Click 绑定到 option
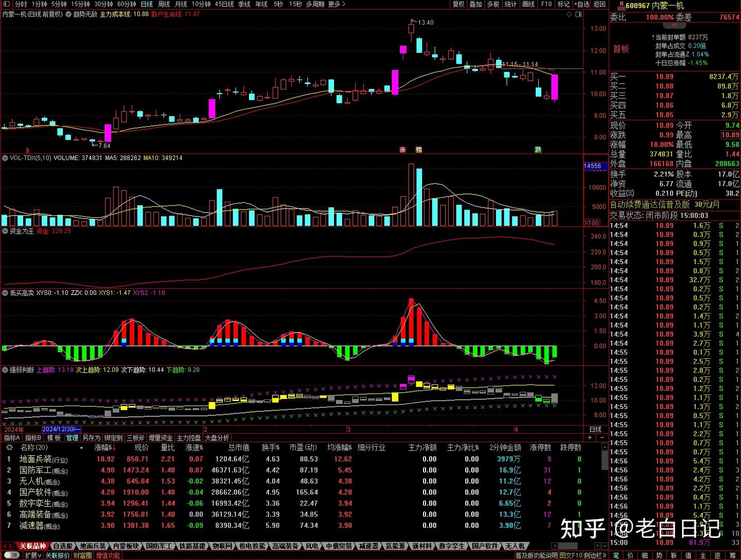741x560 pixels. click(x=113, y=438)
